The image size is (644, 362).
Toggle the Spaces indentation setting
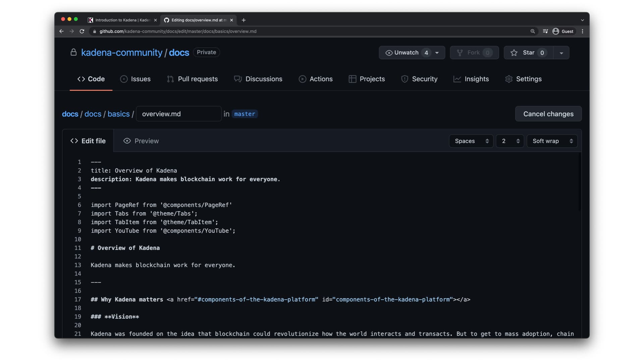(x=471, y=140)
